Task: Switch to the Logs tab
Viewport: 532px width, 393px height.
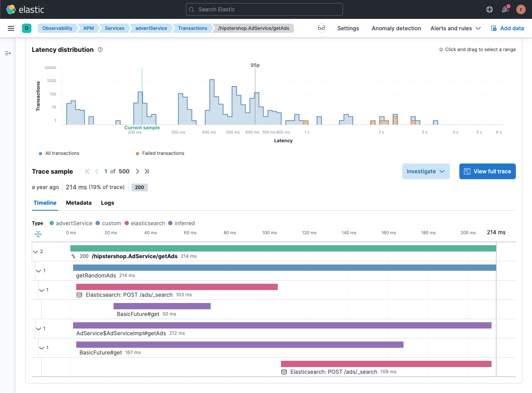Action: coord(107,203)
